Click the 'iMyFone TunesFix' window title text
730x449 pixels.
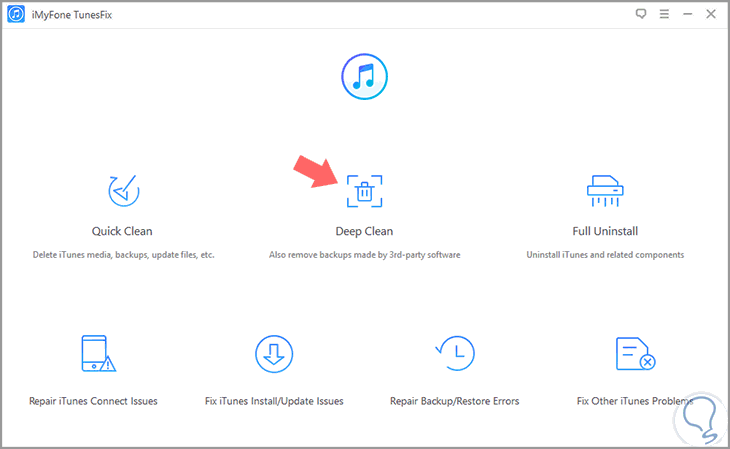coord(72,15)
